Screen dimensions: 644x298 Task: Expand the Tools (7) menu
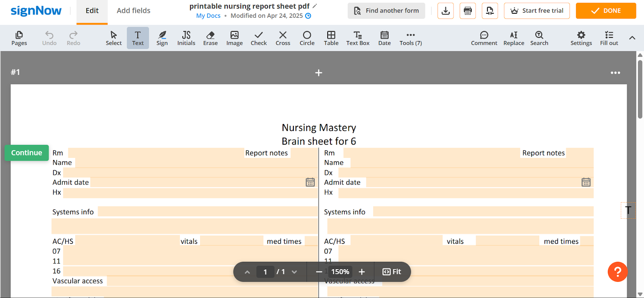(x=411, y=38)
